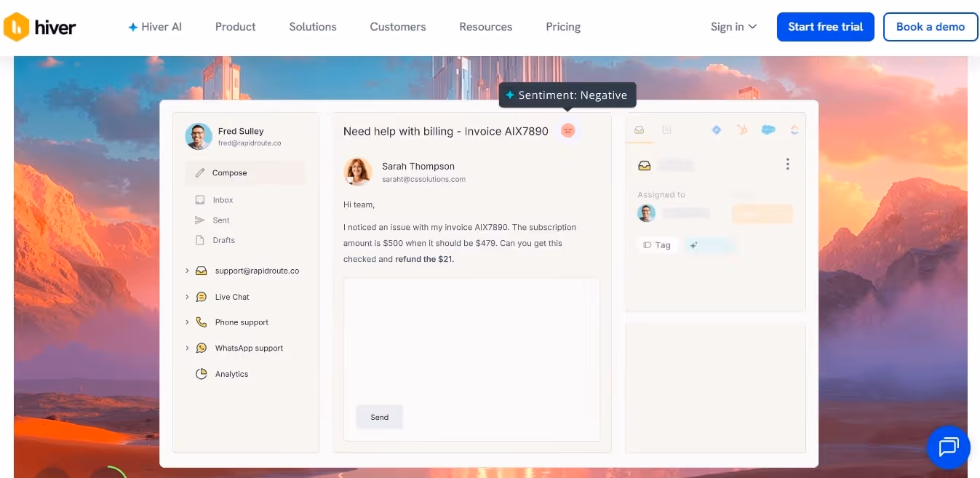
Task: Click the Live Chat bubble icon
Action: [x=202, y=297]
